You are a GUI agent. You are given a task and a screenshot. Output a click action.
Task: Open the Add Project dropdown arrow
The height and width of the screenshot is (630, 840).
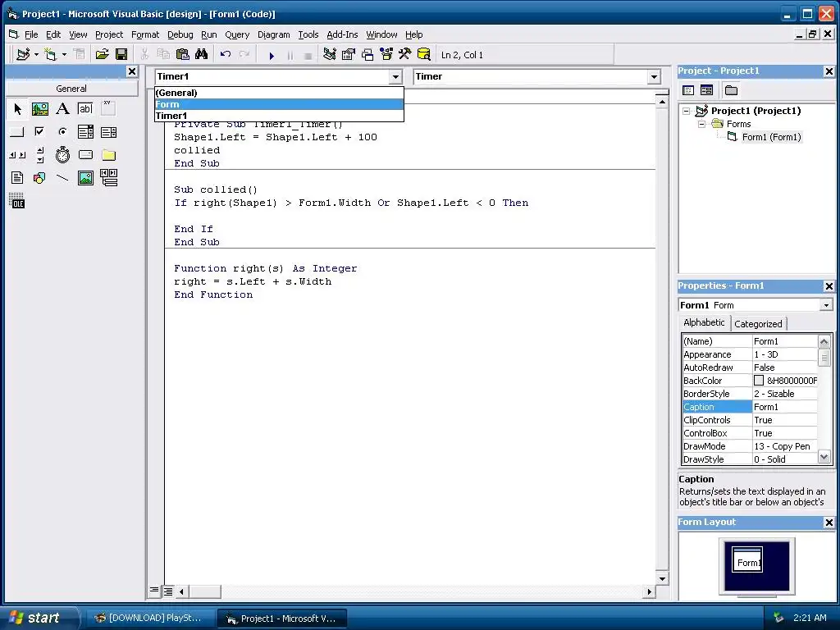click(36, 55)
